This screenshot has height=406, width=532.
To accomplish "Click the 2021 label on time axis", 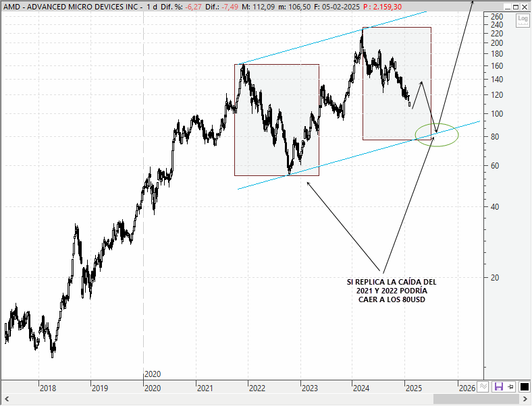I will click(205, 388).
